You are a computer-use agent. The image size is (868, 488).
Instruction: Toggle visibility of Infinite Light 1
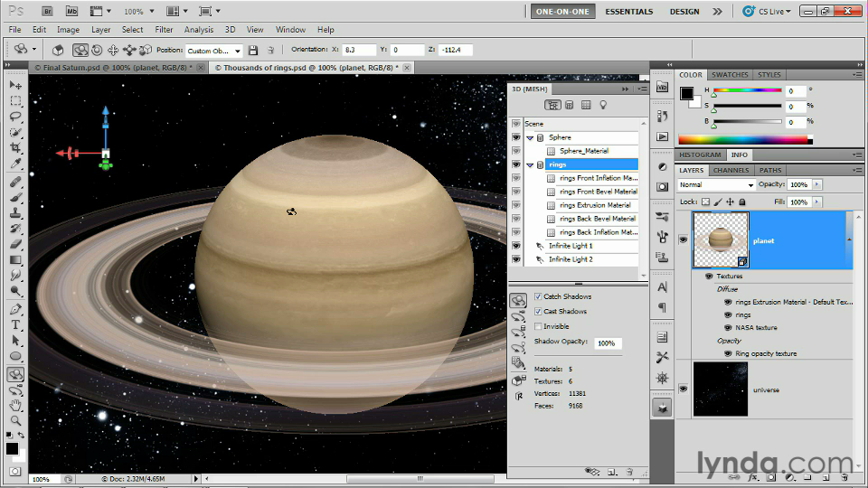(516, 246)
